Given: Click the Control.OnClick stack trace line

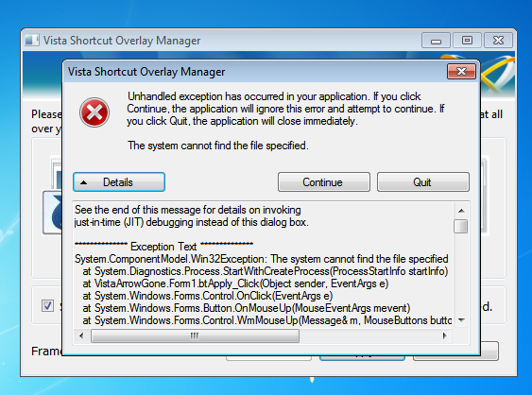Looking at the screenshot, I should click(x=207, y=296).
